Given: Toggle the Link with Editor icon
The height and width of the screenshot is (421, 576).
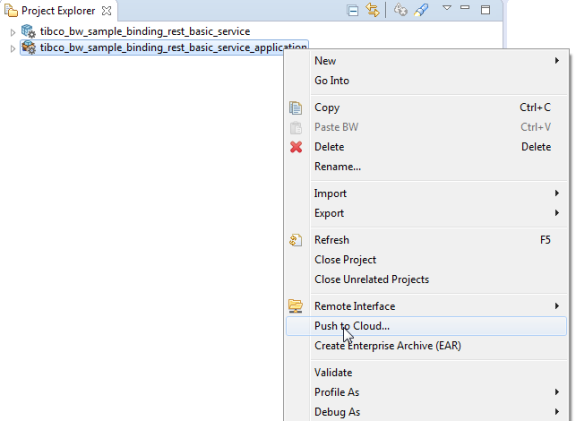Looking at the screenshot, I should coord(372,10).
